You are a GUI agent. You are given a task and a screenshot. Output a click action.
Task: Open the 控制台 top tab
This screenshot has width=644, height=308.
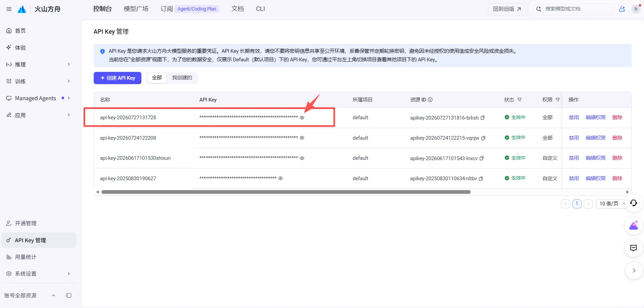[x=103, y=9]
